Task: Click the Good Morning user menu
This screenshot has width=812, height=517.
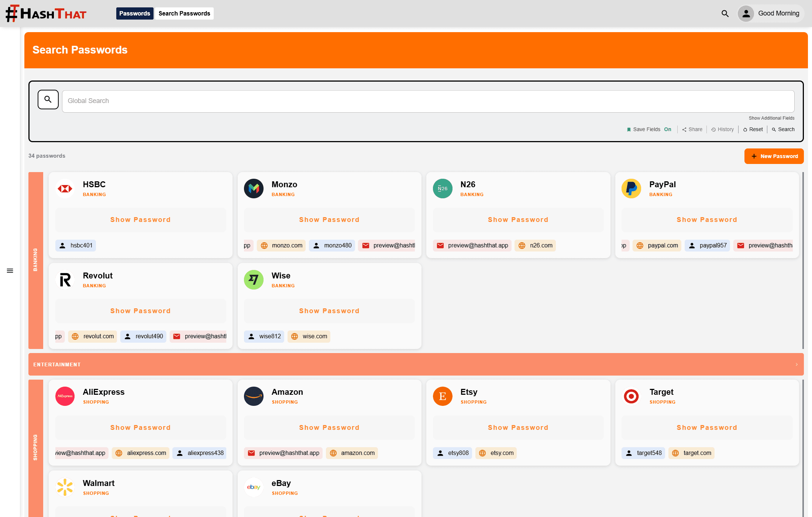Action: pos(770,14)
